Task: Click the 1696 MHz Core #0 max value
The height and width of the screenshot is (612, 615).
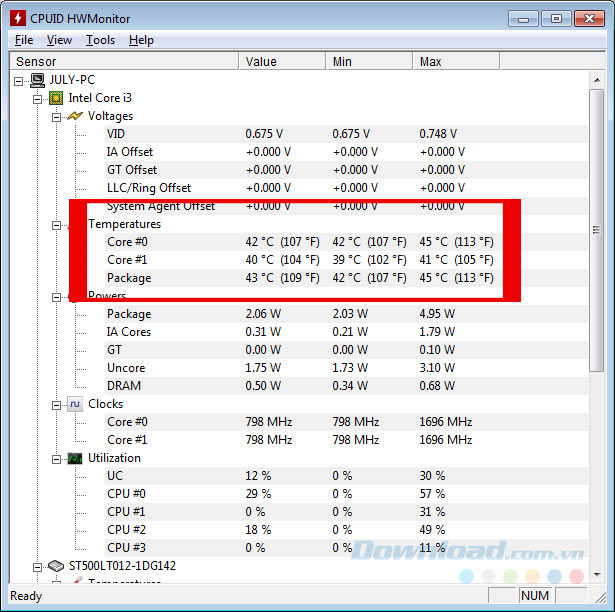Action: tap(446, 422)
